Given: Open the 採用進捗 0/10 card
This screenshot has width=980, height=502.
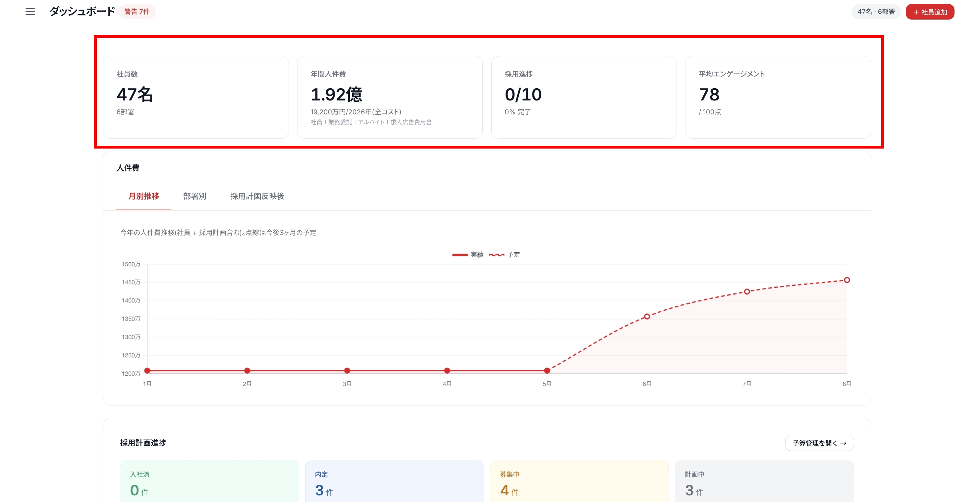Looking at the screenshot, I should coord(584,97).
